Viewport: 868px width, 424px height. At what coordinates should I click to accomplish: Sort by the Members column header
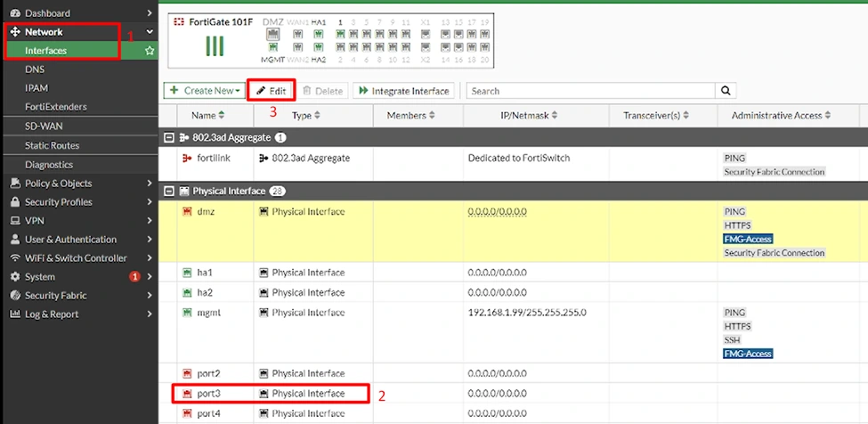click(410, 116)
